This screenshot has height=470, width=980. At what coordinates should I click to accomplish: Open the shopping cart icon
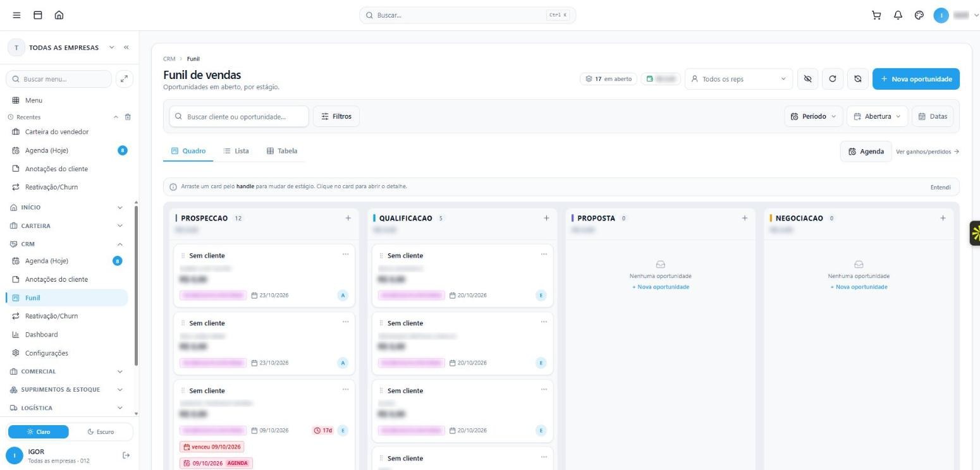876,15
